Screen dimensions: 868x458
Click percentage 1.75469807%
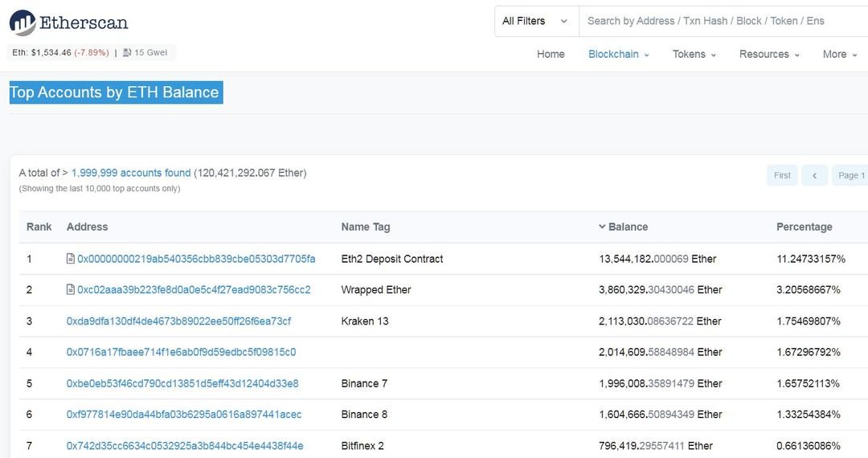tap(809, 321)
